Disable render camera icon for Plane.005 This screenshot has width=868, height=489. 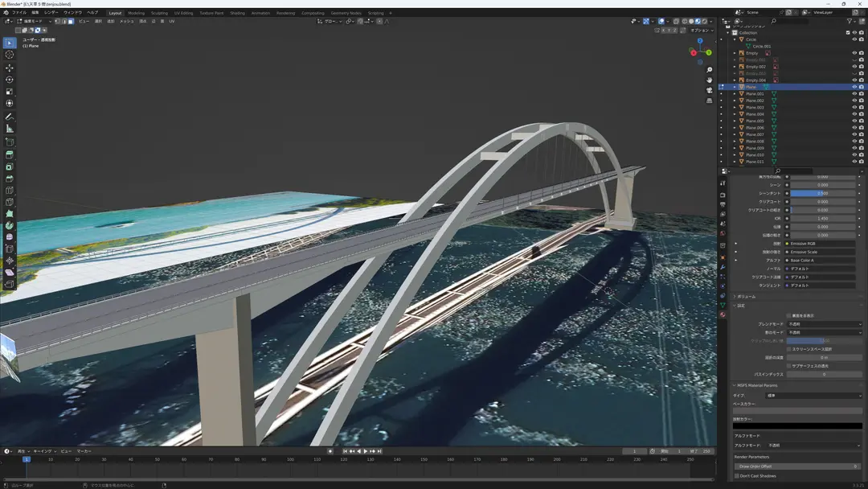click(x=861, y=121)
